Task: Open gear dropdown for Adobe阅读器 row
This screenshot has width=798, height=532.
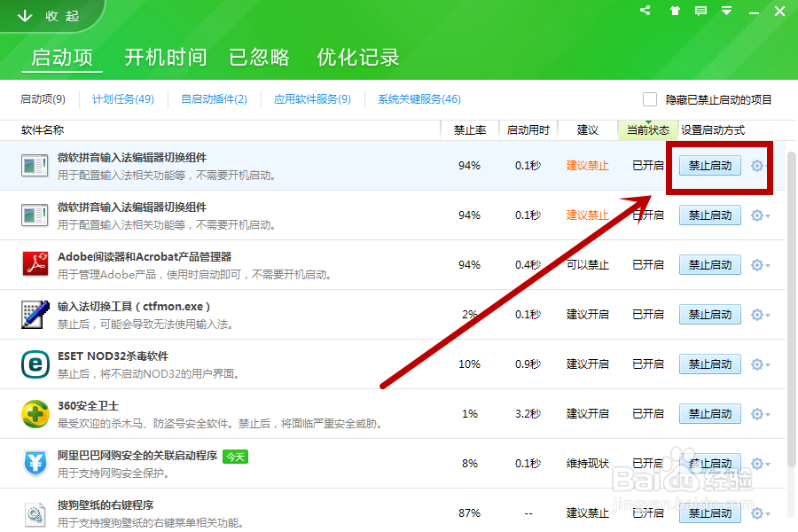Action: [761, 265]
